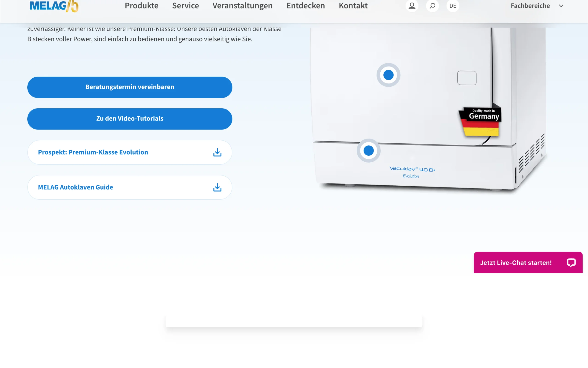Open the Entdecken menu
Viewport: 588px width, 368px height.
(x=306, y=6)
